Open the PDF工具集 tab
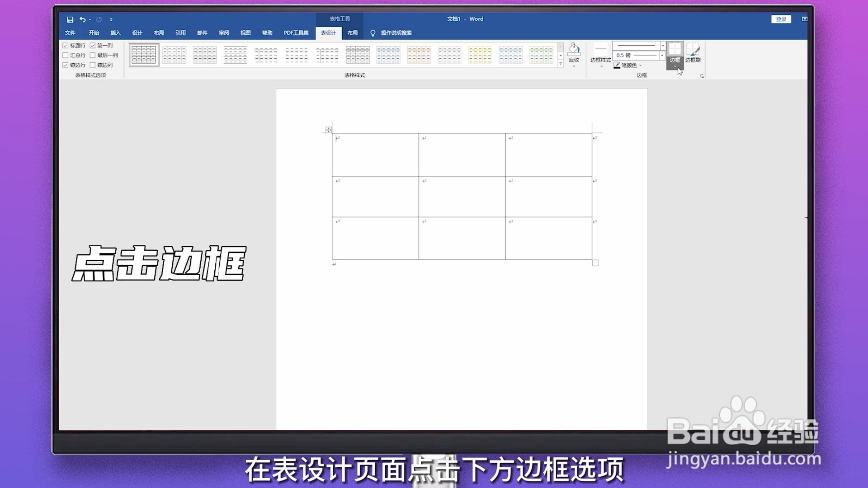Image resolution: width=868 pixels, height=488 pixels. tap(296, 33)
